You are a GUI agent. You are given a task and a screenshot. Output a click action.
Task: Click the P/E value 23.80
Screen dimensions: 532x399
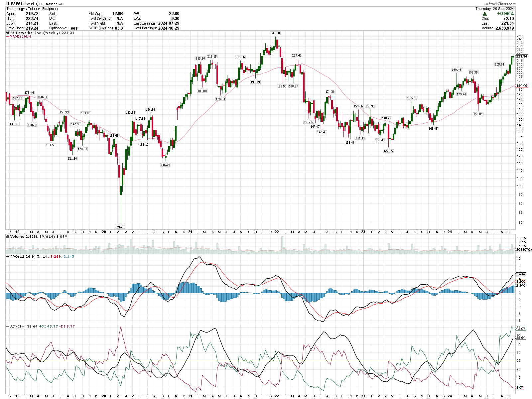pos(174,14)
